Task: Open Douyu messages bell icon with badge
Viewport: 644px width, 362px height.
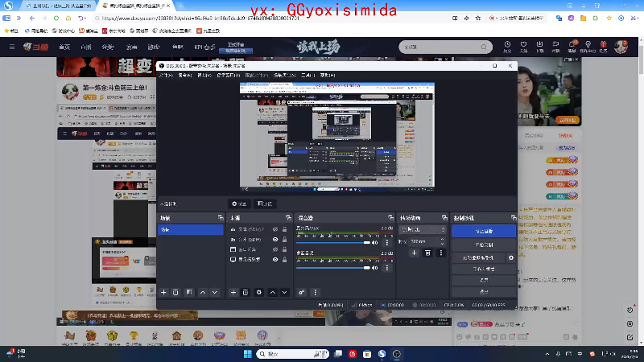Action: [572, 47]
